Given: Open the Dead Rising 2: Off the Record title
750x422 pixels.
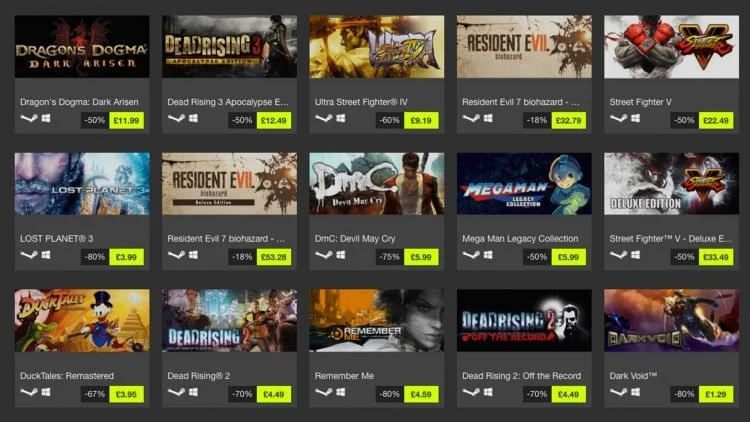Looking at the screenshot, I should click(521, 376).
